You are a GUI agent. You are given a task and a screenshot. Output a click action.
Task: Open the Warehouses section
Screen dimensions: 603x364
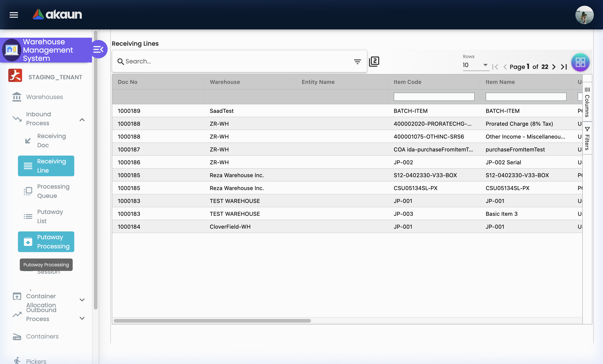[44, 97]
